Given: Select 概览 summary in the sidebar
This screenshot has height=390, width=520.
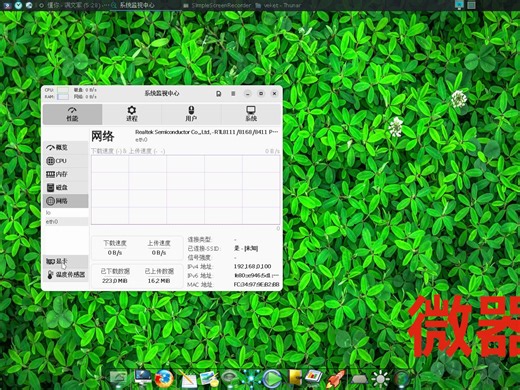Looking at the screenshot, I should (x=66, y=147).
